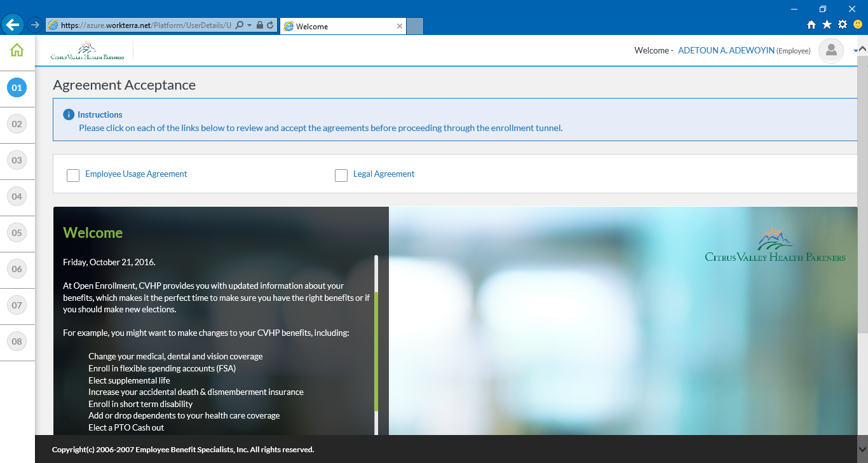Screen dimensions: 868x463
Task: Click the copyright footer text
Action: click(183, 450)
